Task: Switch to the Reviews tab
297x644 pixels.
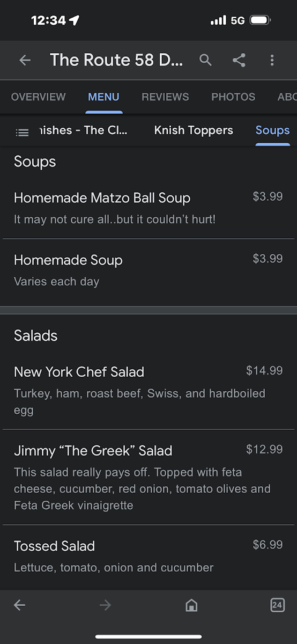Action: tap(165, 97)
